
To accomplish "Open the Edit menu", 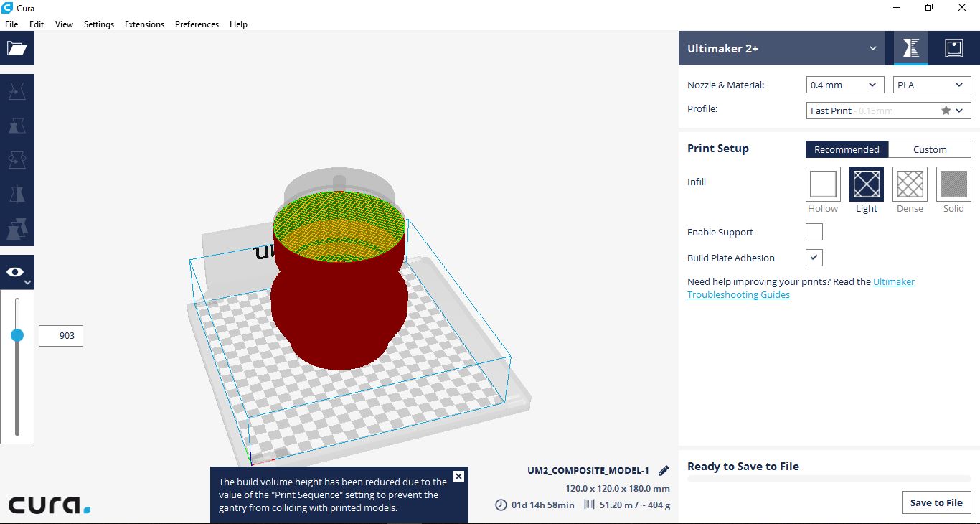I will pos(37,24).
